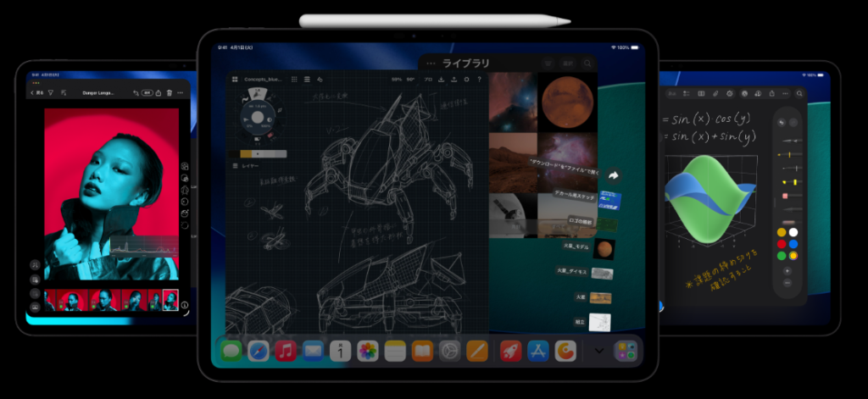Open the Photos app in the dock

point(367,350)
